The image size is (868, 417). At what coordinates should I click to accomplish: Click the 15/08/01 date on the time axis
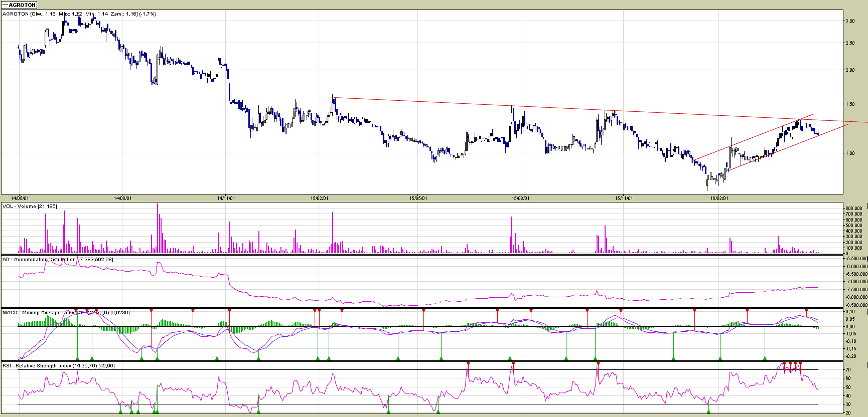[x=520, y=198]
